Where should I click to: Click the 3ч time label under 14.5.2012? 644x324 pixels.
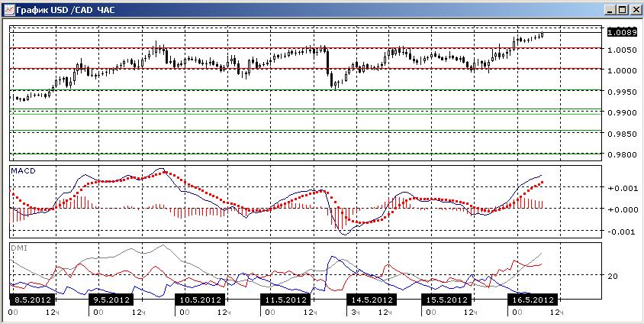click(356, 313)
